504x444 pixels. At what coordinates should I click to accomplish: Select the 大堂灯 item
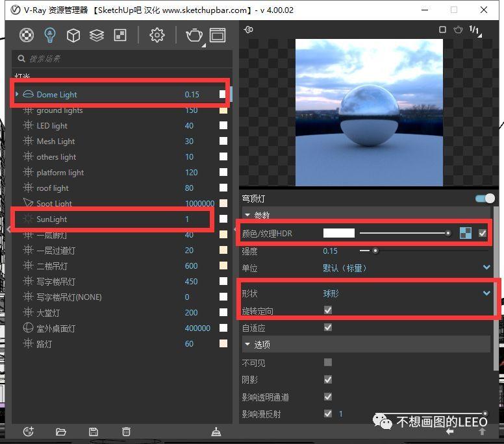coord(48,313)
